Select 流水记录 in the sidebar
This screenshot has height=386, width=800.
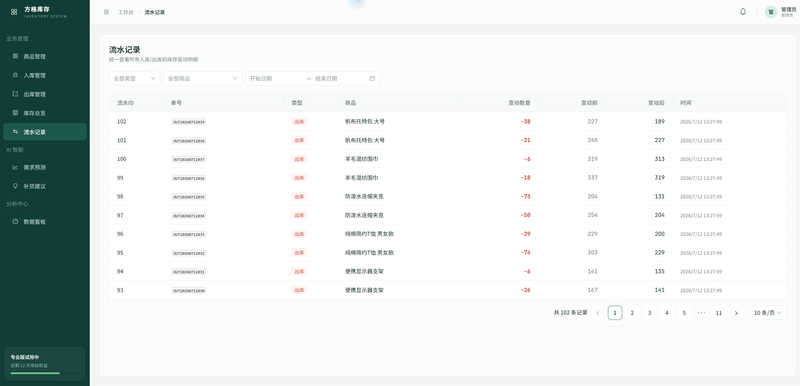(45, 132)
